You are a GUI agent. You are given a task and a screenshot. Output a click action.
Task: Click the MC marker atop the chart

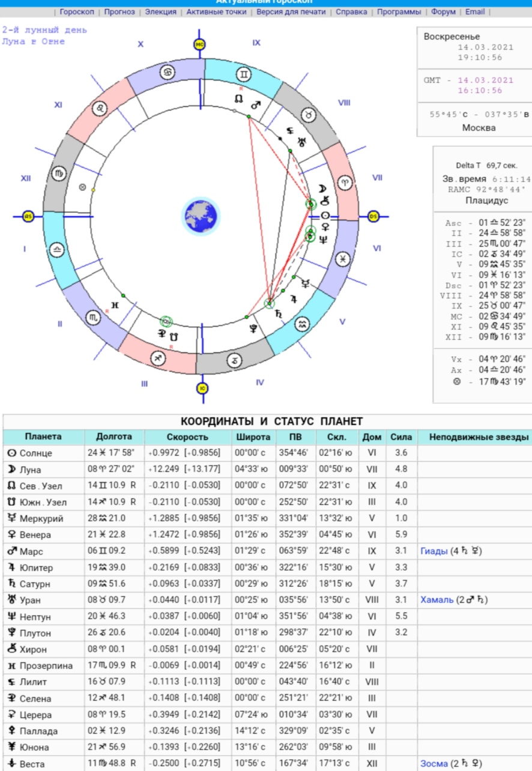tap(199, 44)
